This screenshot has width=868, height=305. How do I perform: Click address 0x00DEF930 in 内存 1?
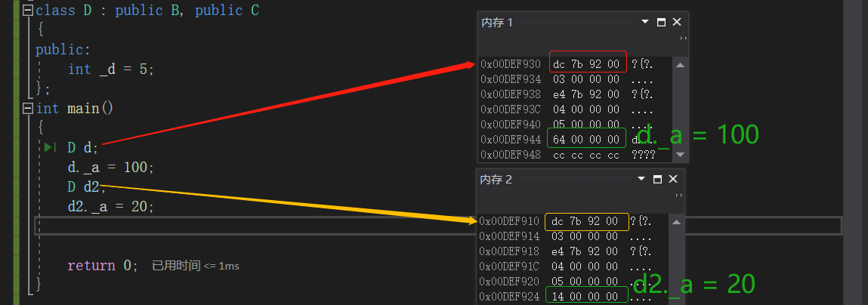click(x=511, y=64)
